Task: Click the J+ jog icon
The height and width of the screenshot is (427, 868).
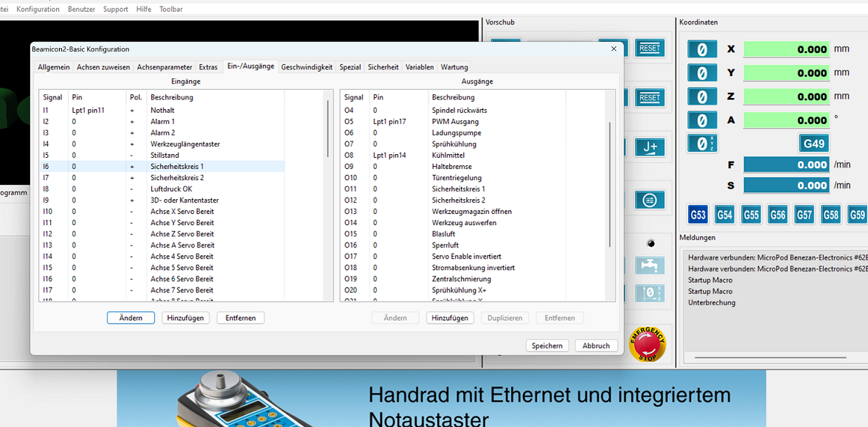Action: coord(650,147)
